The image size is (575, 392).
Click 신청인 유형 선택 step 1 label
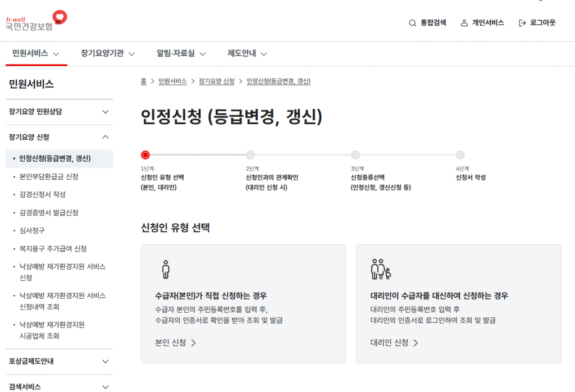pos(162,177)
